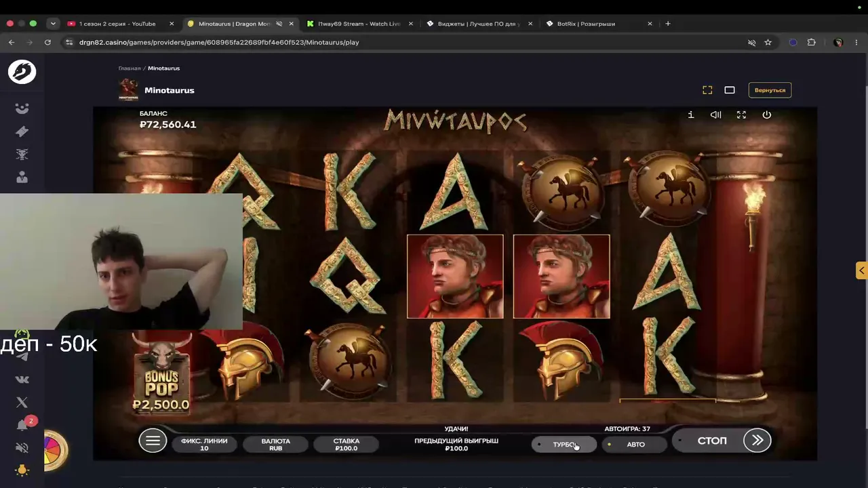Toggle the Турбо mode
868x488 pixels.
coord(564,445)
